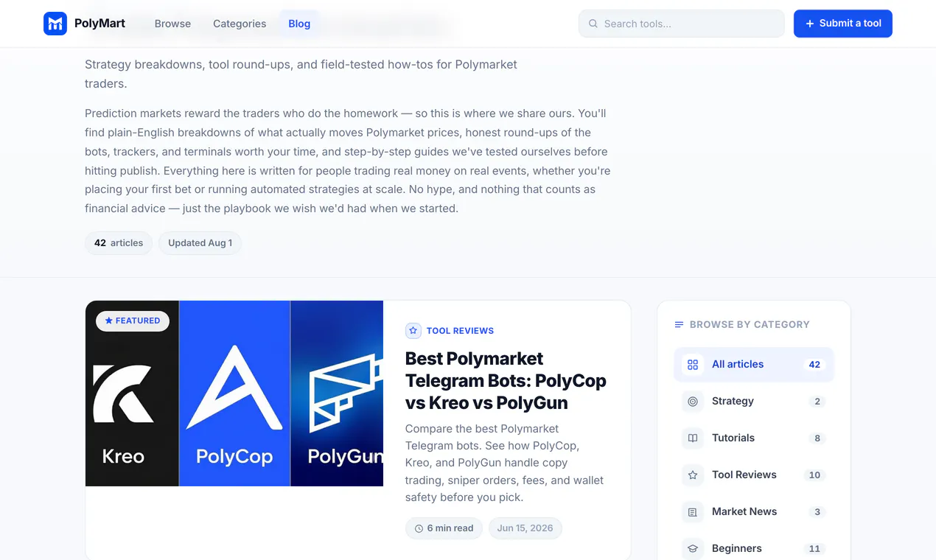Viewport: 936px width, 560px height.
Task: Click the 6 min read badge
Action: coord(444,528)
